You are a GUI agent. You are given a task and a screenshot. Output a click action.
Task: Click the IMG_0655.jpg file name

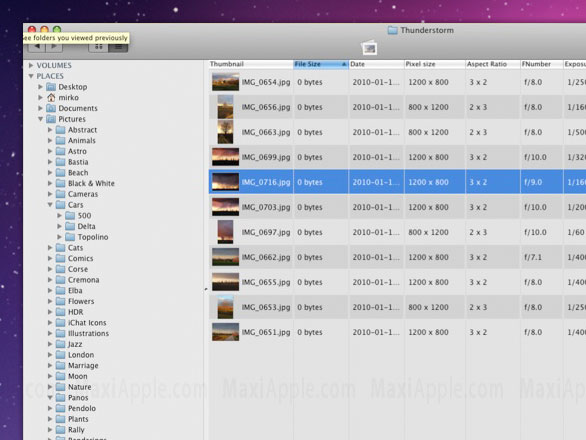pos(266,282)
